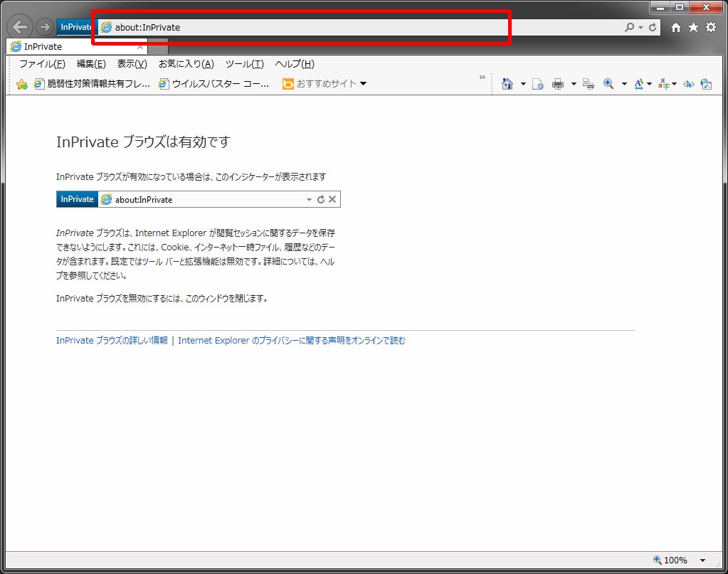This screenshot has height=574, width=728.
Task: Open the ツール menu
Action: [x=245, y=64]
